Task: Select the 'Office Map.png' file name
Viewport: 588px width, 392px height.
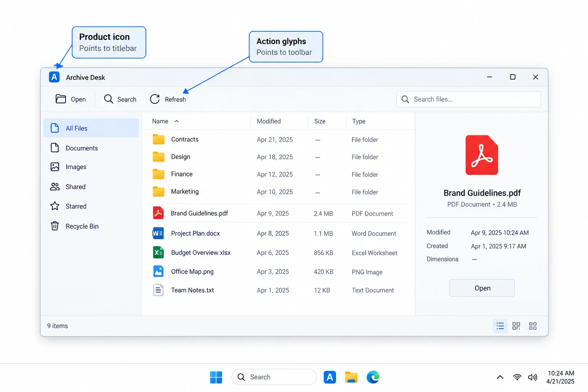Action: 192,271
